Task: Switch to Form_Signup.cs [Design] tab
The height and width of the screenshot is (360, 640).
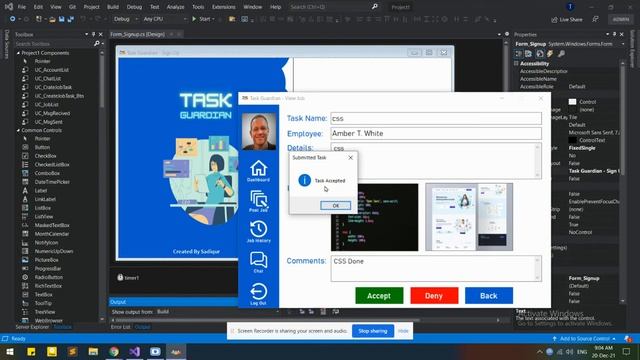Action: click(x=138, y=34)
